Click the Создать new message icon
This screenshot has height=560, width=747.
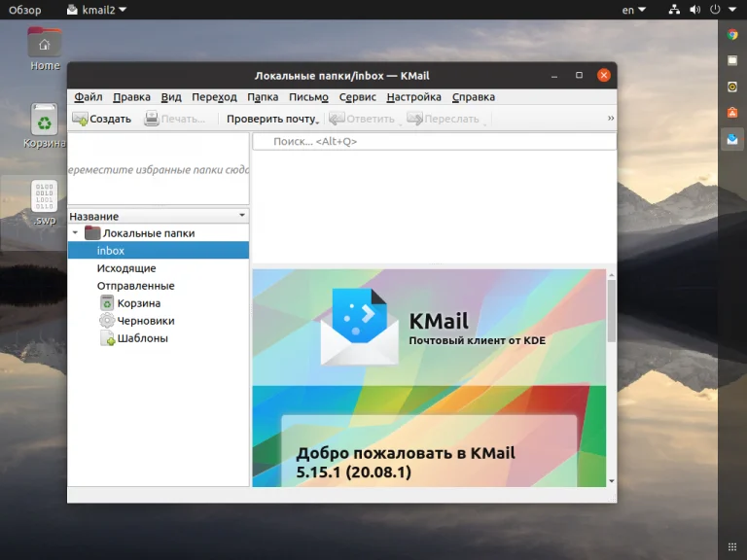[x=80, y=119]
